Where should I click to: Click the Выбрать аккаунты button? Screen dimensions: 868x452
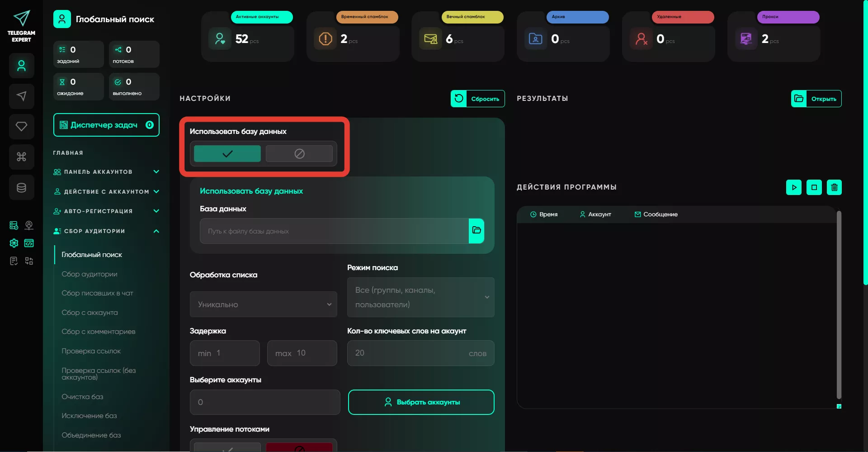point(421,402)
